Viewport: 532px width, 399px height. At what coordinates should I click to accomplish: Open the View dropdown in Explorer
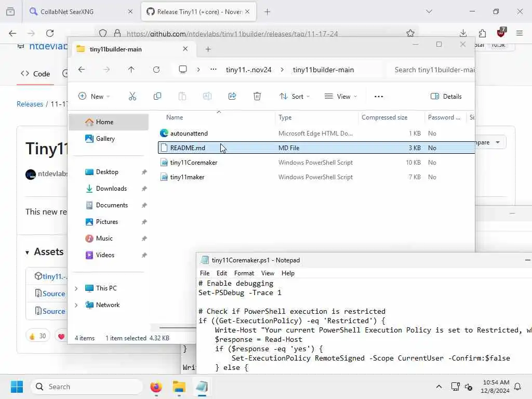click(341, 96)
